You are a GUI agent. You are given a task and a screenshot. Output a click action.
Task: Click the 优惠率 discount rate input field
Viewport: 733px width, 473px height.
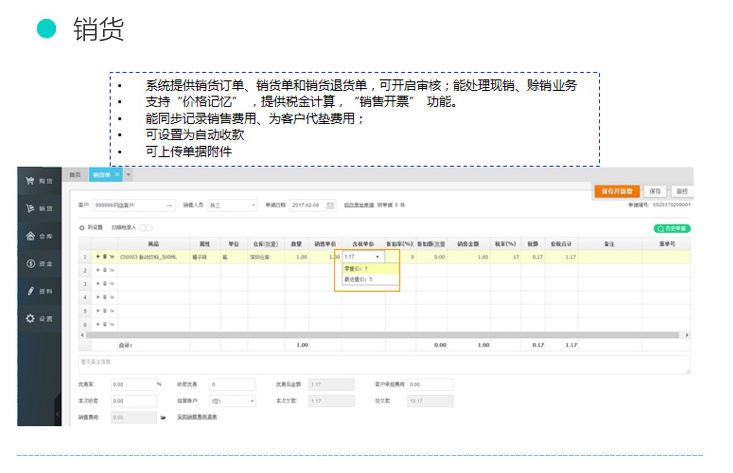pos(132,384)
